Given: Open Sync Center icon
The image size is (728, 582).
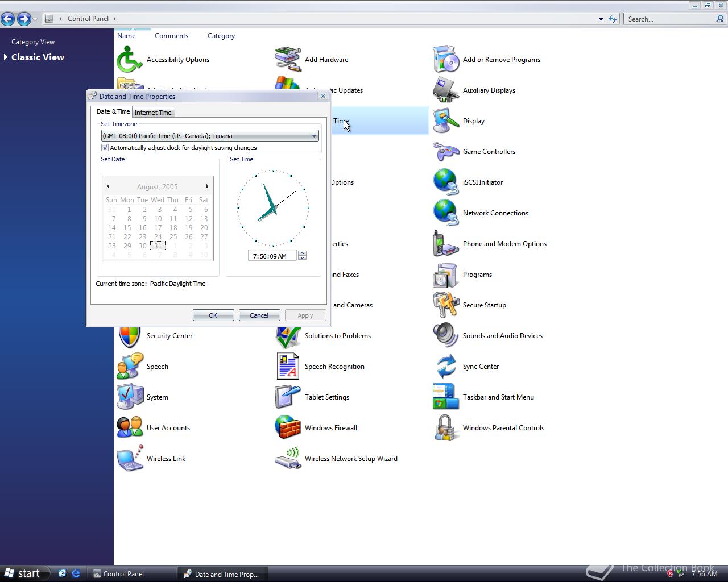Looking at the screenshot, I should tap(446, 367).
